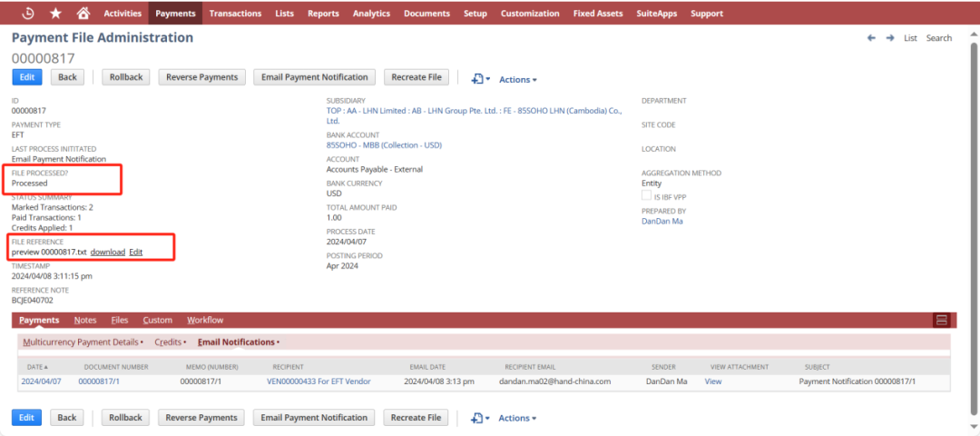Switch to the Files subtab
The height and width of the screenshot is (436, 980).
coord(120,321)
